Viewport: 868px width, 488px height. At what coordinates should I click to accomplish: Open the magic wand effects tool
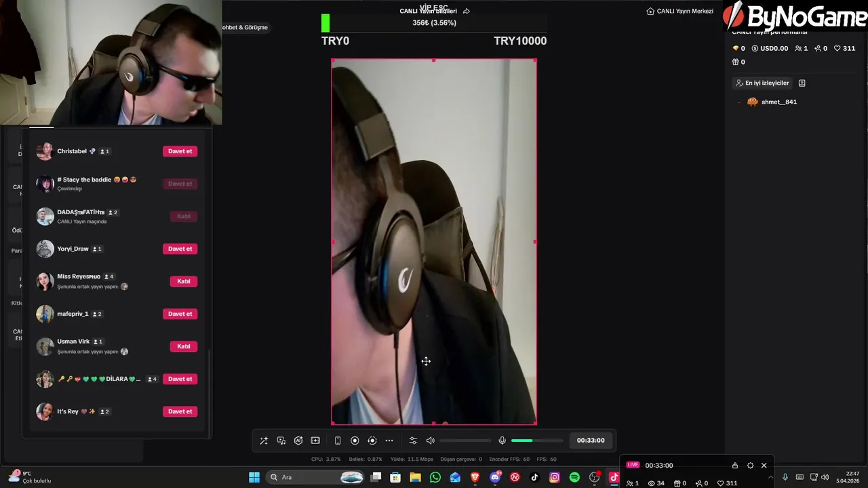(264, 441)
